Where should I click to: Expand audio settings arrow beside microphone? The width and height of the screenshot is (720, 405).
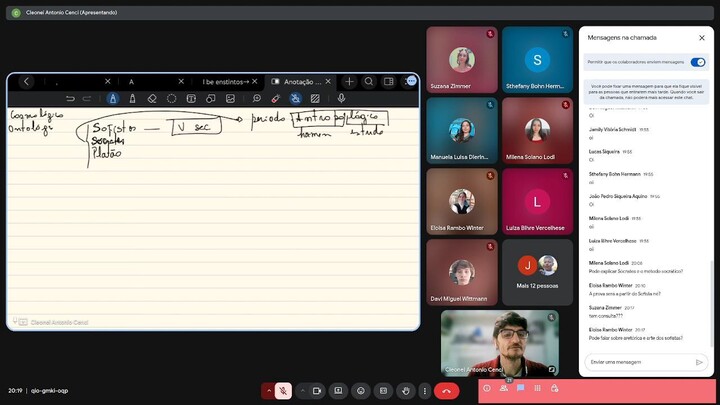pyautogui.click(x=268, y=391)
